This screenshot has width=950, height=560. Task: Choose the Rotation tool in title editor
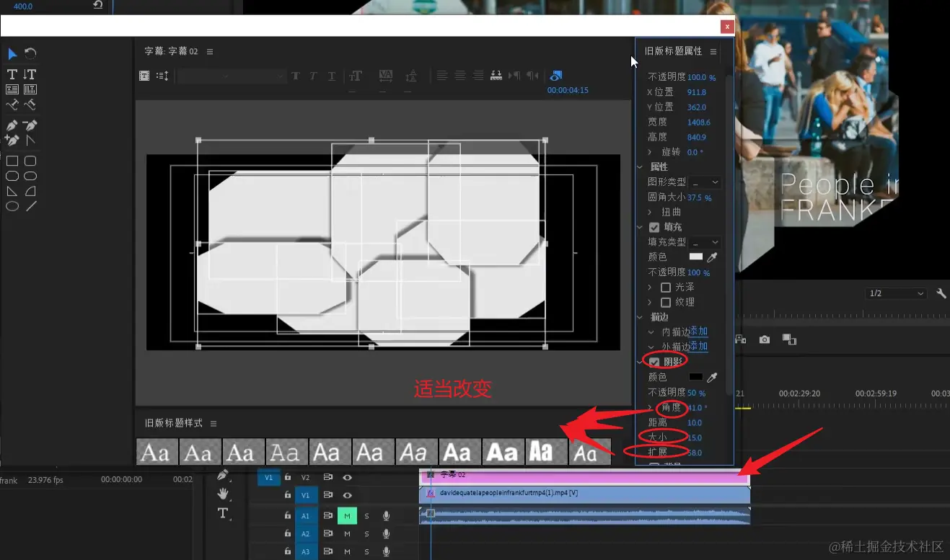click(30, 54)
